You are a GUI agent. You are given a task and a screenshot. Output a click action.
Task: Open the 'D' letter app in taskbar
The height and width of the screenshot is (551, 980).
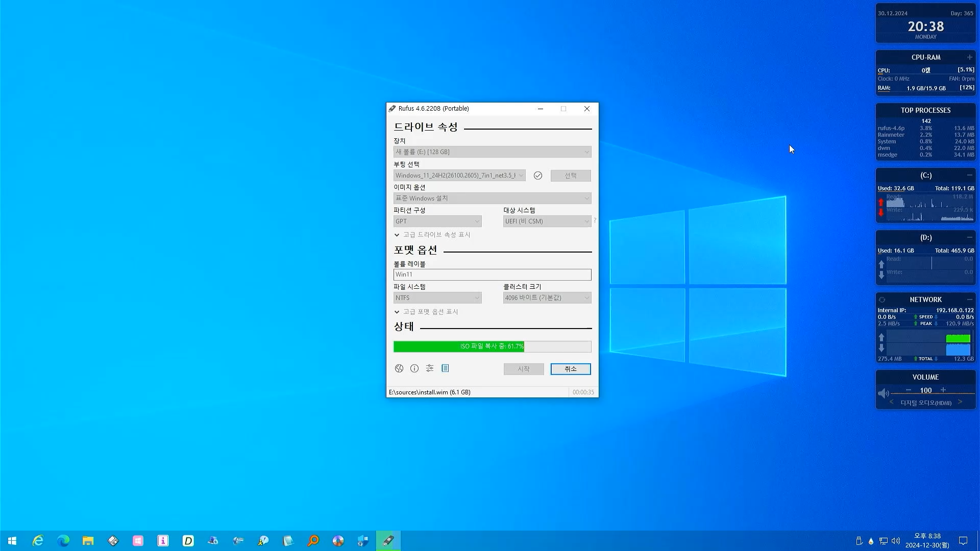[188, 541]
